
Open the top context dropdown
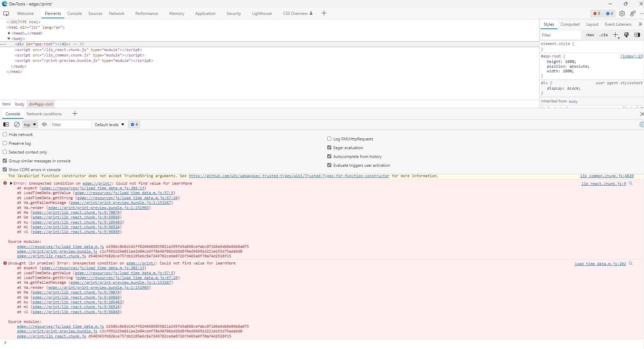point(30,124)
